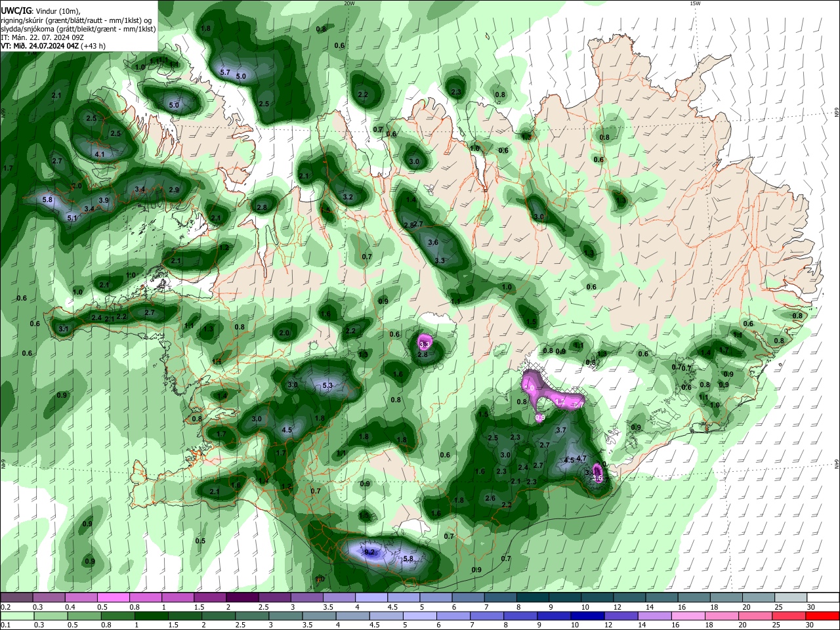This screenshot has width=840, height=630.
Task: Click the '0.2' label in the upper legend
Action: coord(5,607)
